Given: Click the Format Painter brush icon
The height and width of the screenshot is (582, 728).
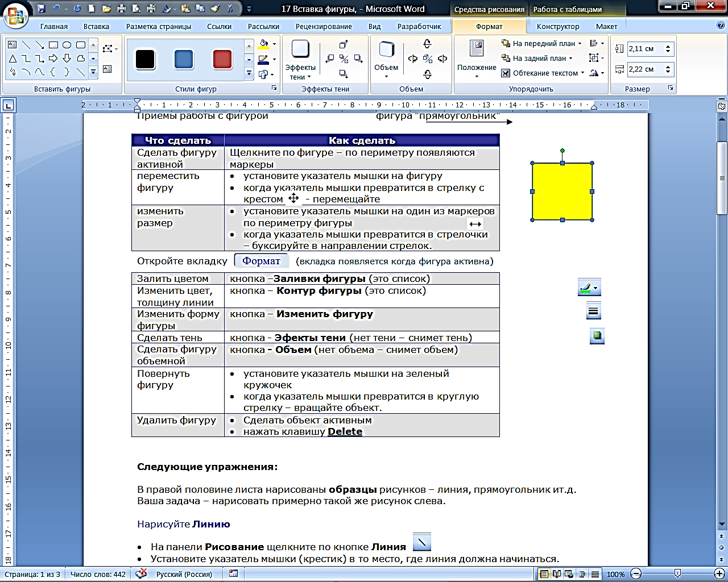Looking at the screenshot, I should [x=214, y=9].
